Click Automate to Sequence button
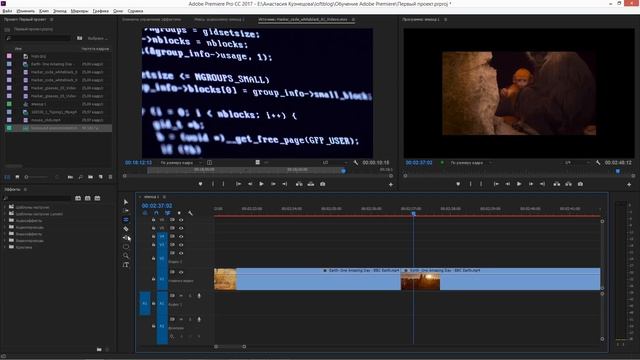This screenshot has width=640, height=360. (x=70, y=177)
